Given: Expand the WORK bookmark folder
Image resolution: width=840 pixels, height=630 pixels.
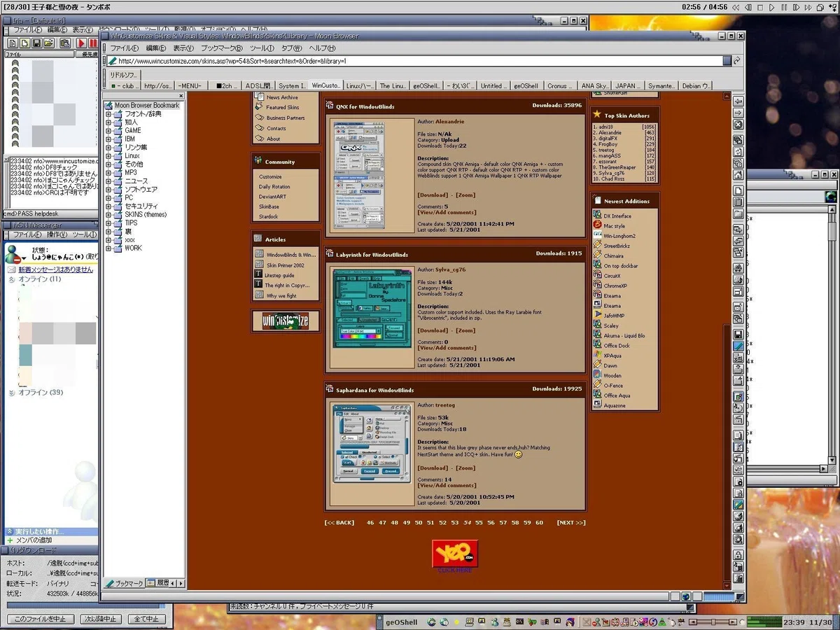Looking at the screenshot, I should coord(109,248).
